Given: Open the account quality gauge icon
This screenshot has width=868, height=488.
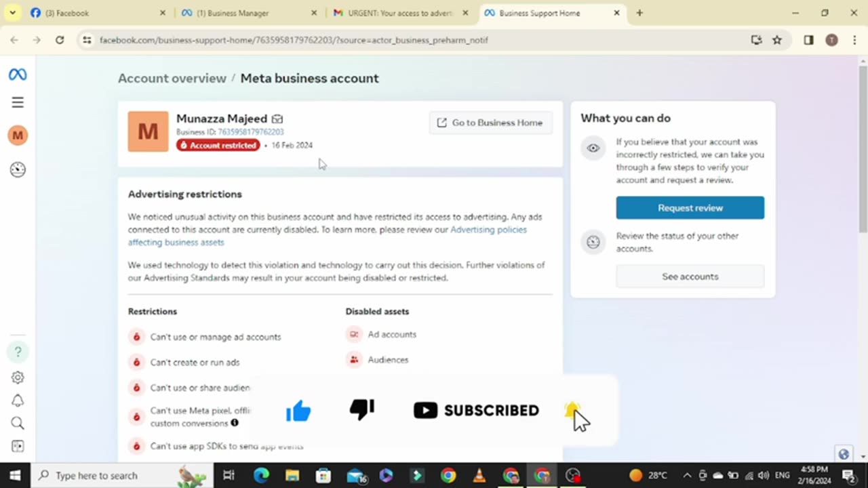Looking at the screenshot, I should point(18,169).
